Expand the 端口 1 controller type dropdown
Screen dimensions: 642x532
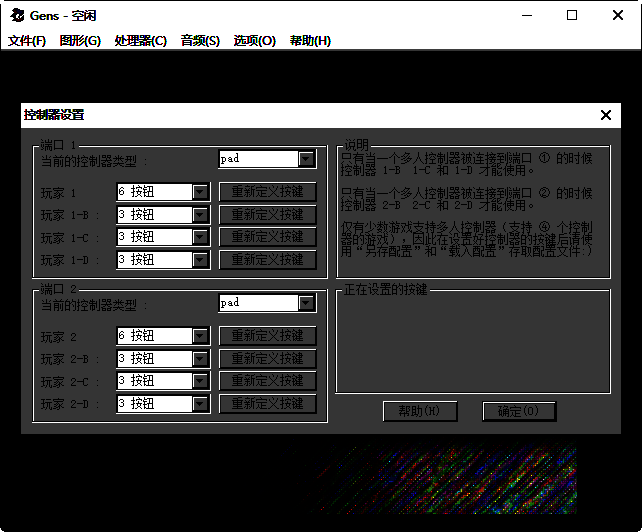click(306, 159)
